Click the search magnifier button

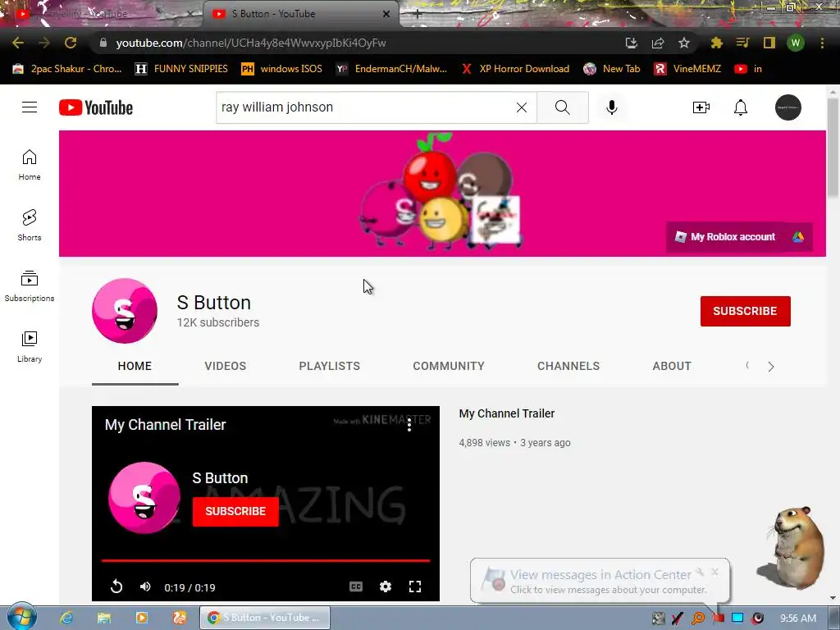click(x=563, y=107)
